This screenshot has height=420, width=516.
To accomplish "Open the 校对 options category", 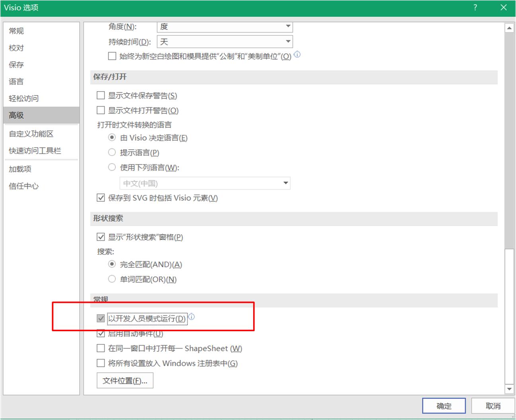I will pyautogui.click(x=41, y=48).
